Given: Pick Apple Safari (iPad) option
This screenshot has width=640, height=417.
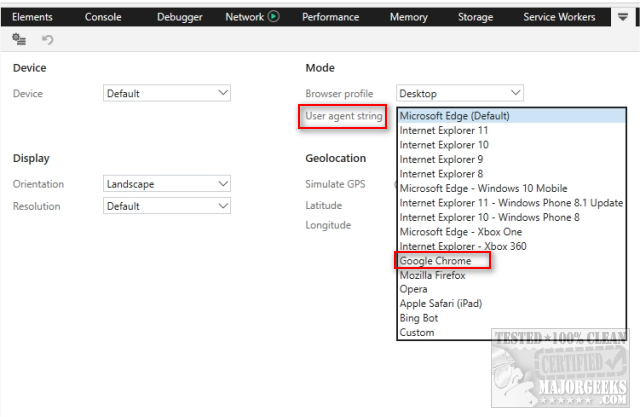Looking at the screenshot, I should click(440, 304).
